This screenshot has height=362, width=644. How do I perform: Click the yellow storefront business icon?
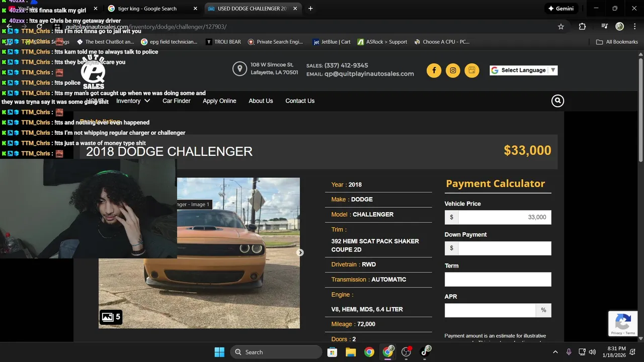[471, 70]
